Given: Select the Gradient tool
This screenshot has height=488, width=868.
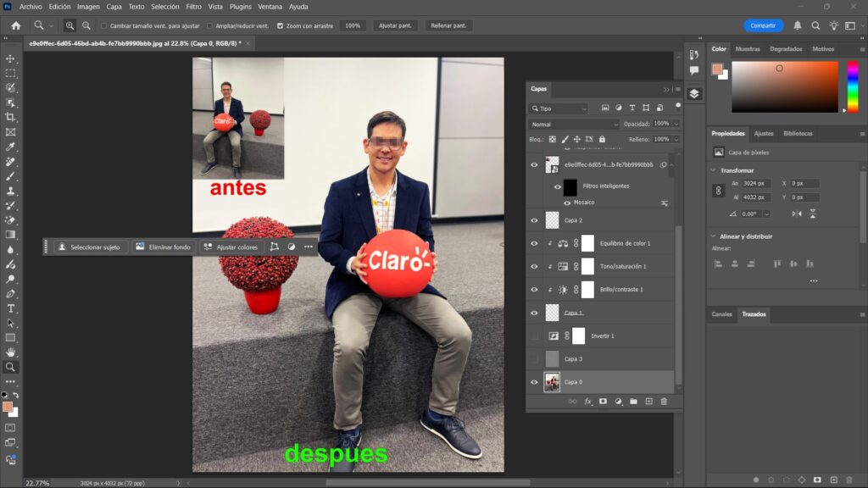Looking at the screenshot, I should (x=10, y=235).
